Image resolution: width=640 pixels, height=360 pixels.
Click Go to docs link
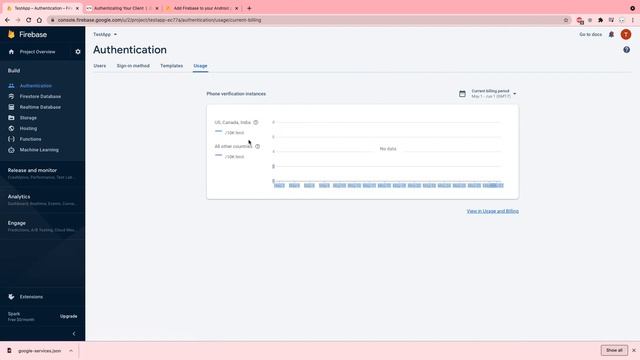(x=590, y=35)
